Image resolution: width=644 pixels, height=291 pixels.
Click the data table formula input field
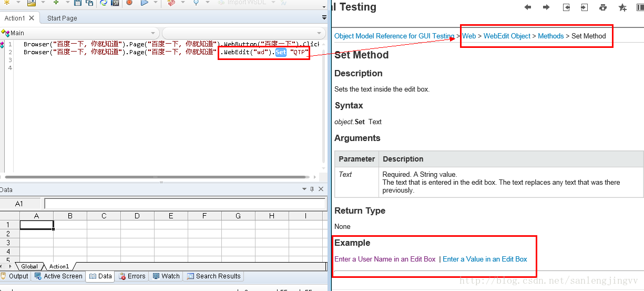tap(184, 204)
